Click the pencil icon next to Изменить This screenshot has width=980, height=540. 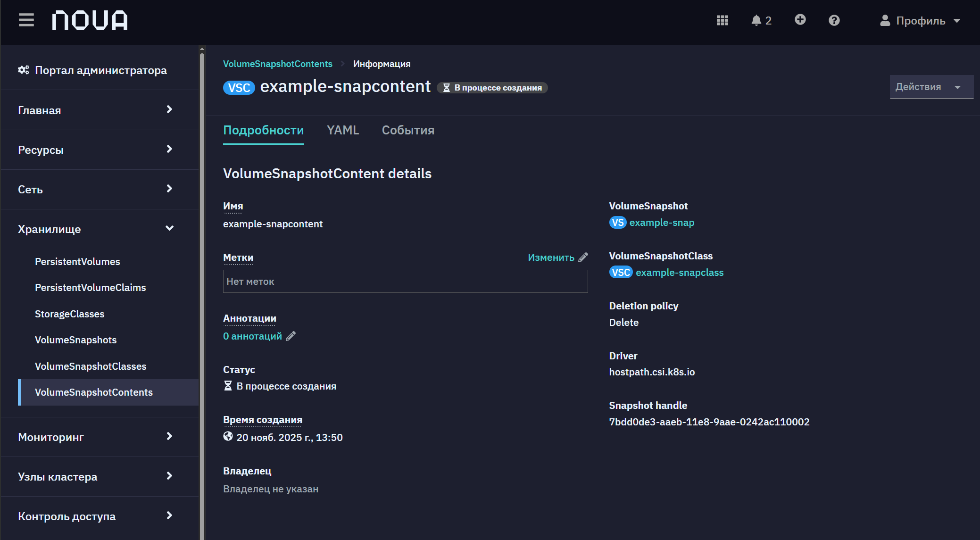point(583,257)
